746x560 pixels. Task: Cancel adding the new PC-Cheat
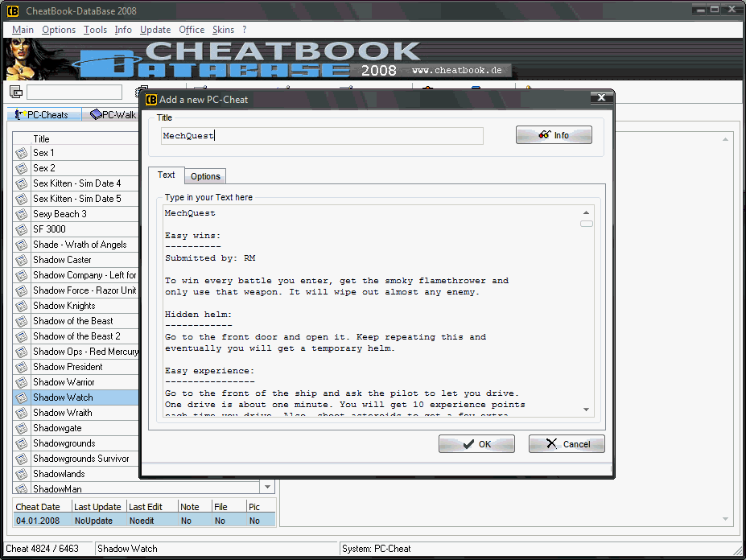click(567, 444)
